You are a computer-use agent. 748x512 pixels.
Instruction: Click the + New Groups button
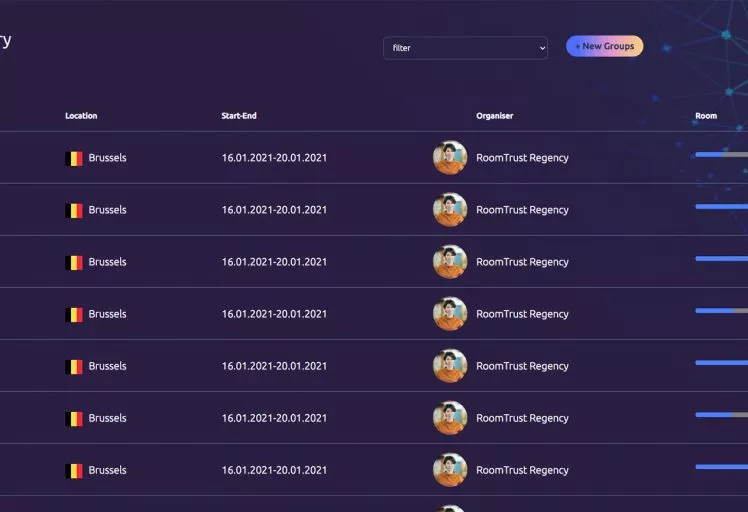[x=604, y=46]
